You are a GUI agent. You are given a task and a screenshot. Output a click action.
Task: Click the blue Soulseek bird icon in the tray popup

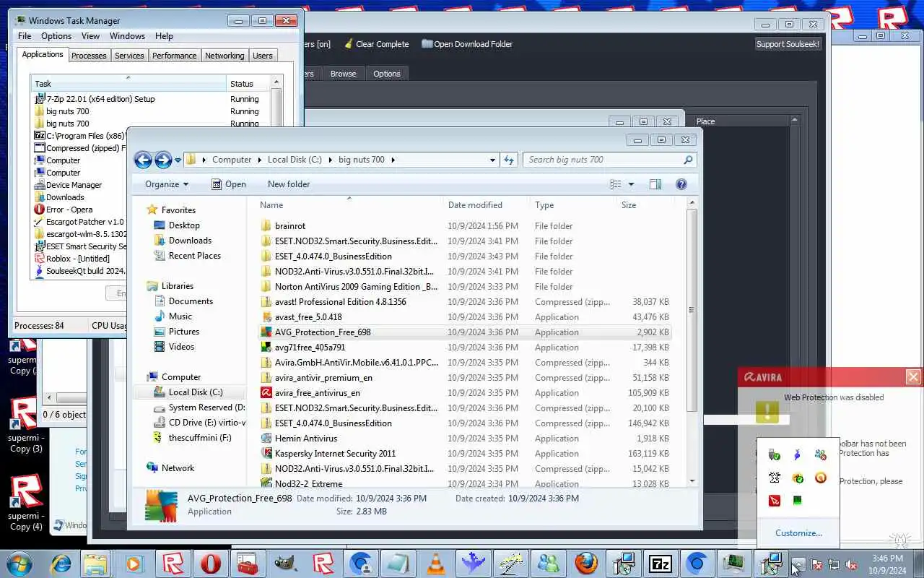[x=798, y=454]
